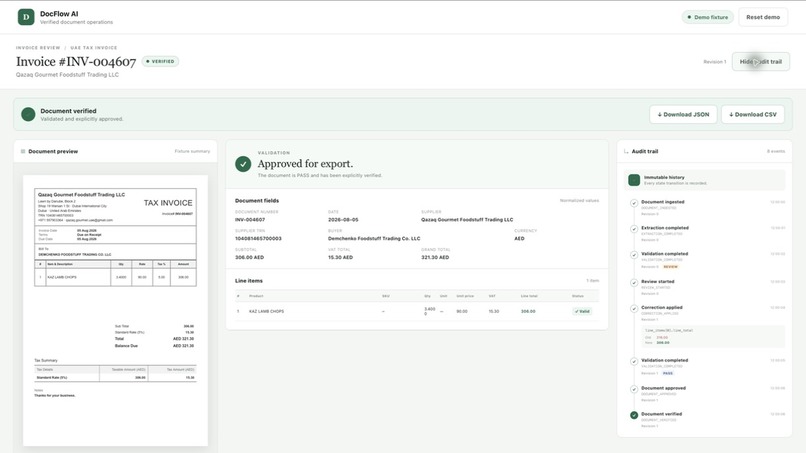Viewport: 806px width, 453px height.
Task: Click the Extraction completed check icon
Action: point(634,229)
